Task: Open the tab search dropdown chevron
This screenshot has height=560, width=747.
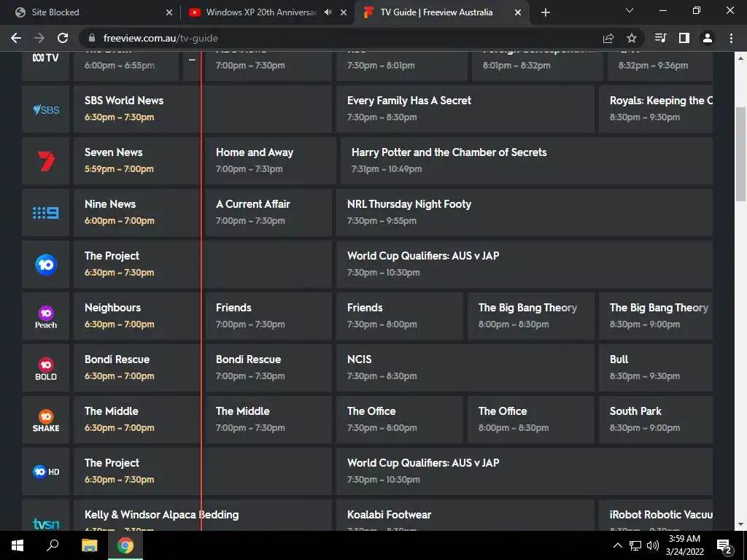Action: click(x=630, y=10)
